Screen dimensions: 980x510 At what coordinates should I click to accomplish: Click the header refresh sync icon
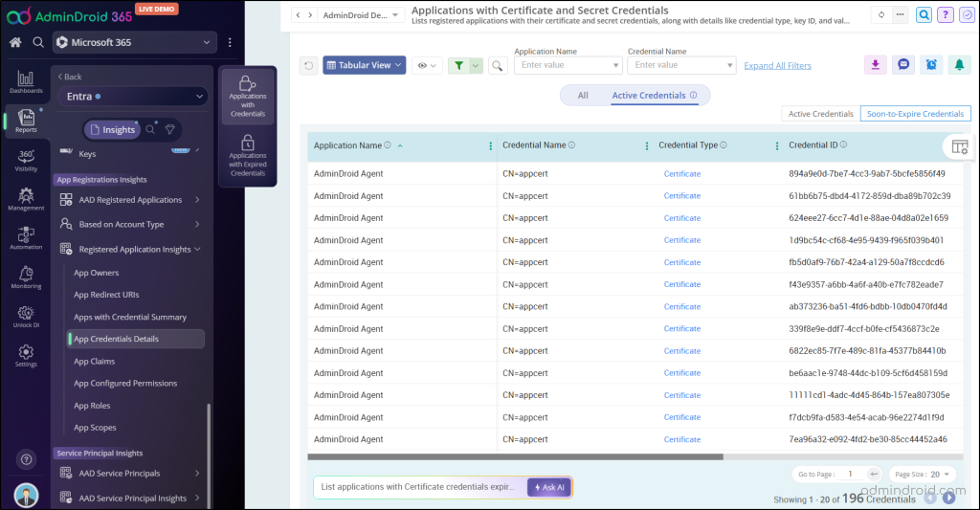tap(881, 15)
